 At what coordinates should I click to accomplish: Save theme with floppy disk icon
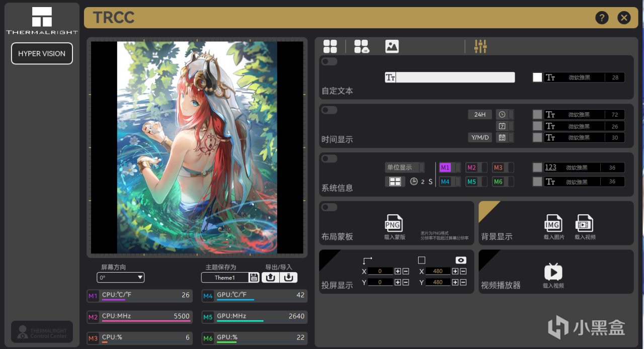(x=254, y=278)
